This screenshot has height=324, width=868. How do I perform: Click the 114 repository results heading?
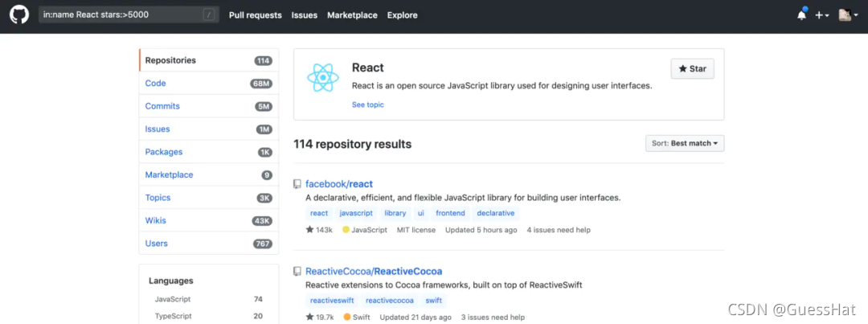tap(353, 145)
